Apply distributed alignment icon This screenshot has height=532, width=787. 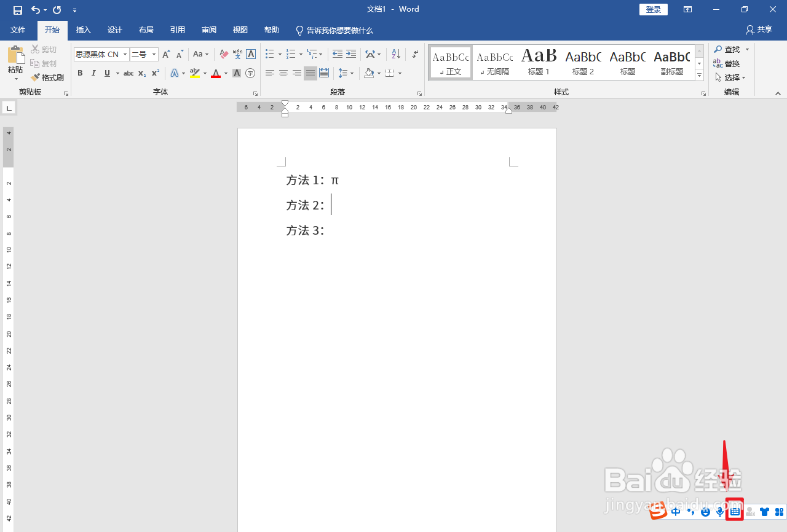(x=324, y=73)
